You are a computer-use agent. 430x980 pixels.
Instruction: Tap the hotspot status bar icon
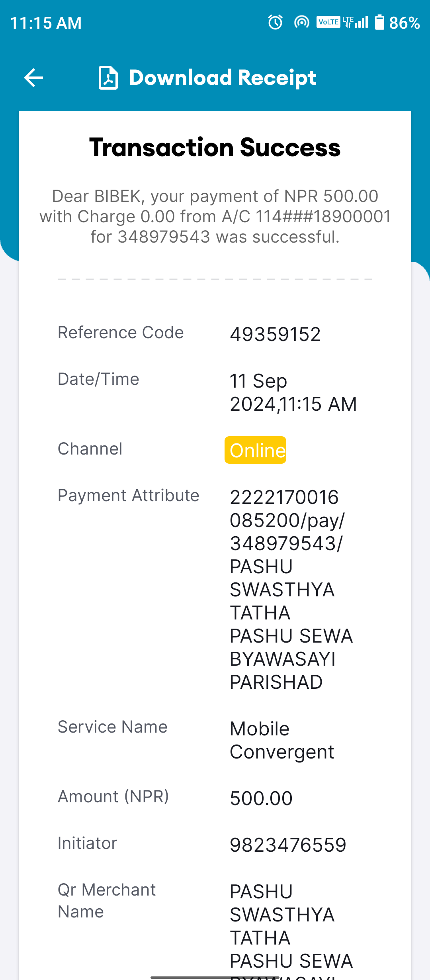(x=301, y=22)
